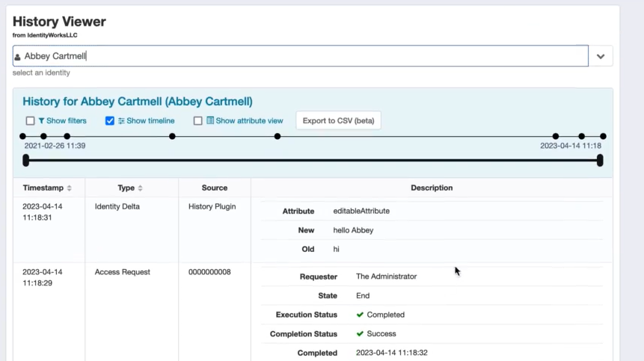Image resolution: width=644 pixels, height=361 pixels.
Task: Click the right handle of timeline range slider
Action: click(x=600, y=160)
